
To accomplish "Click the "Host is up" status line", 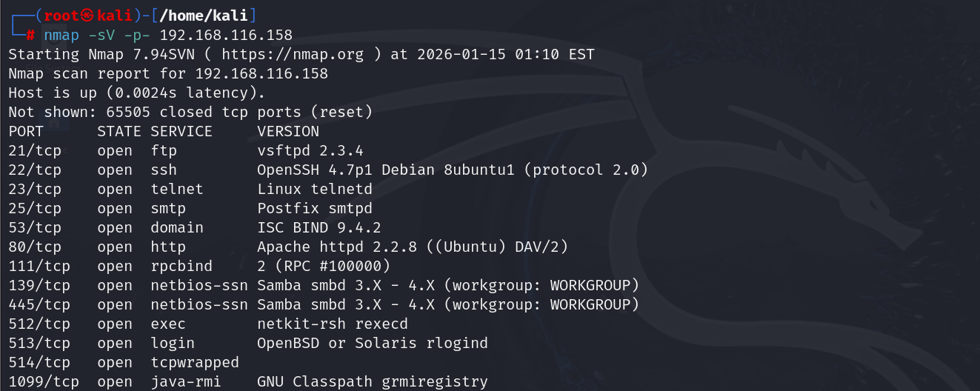I will pos(137,93).
